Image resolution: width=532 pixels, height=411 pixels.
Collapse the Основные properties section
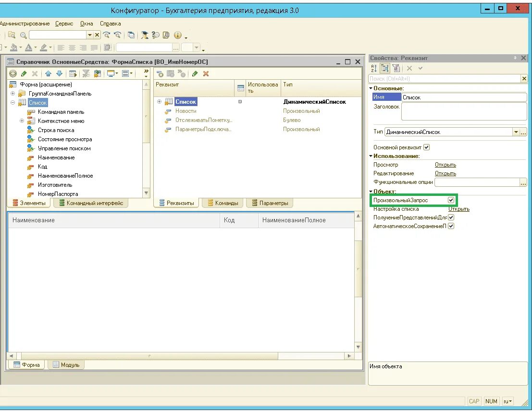(371, 88)
